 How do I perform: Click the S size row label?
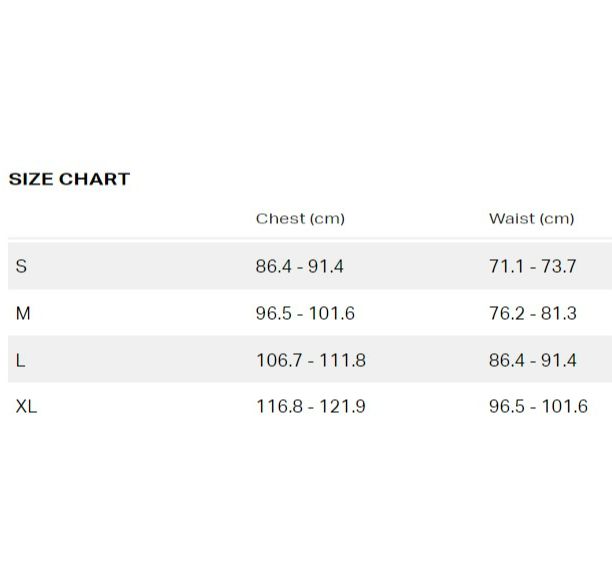coord(21,267)
